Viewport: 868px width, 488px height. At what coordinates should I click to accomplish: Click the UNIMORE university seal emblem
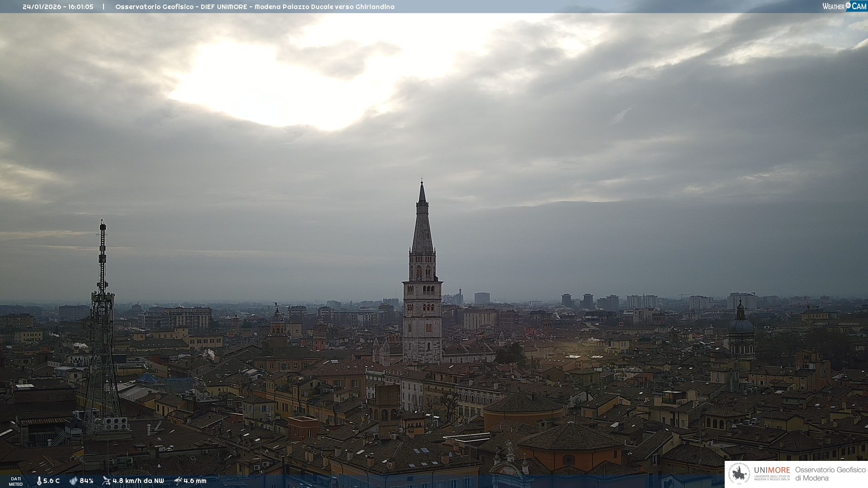coord(739,474)
